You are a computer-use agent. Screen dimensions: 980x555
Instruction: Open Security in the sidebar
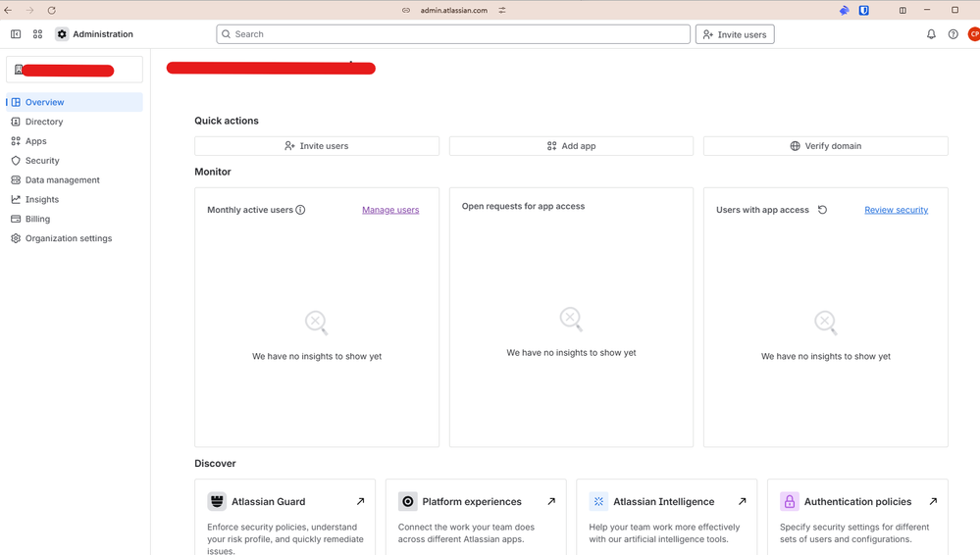75,161
